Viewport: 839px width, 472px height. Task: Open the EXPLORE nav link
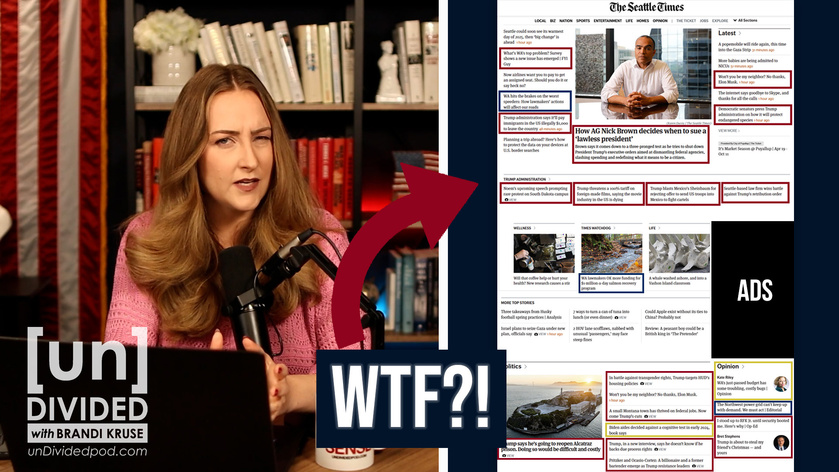tap(720, 21)
